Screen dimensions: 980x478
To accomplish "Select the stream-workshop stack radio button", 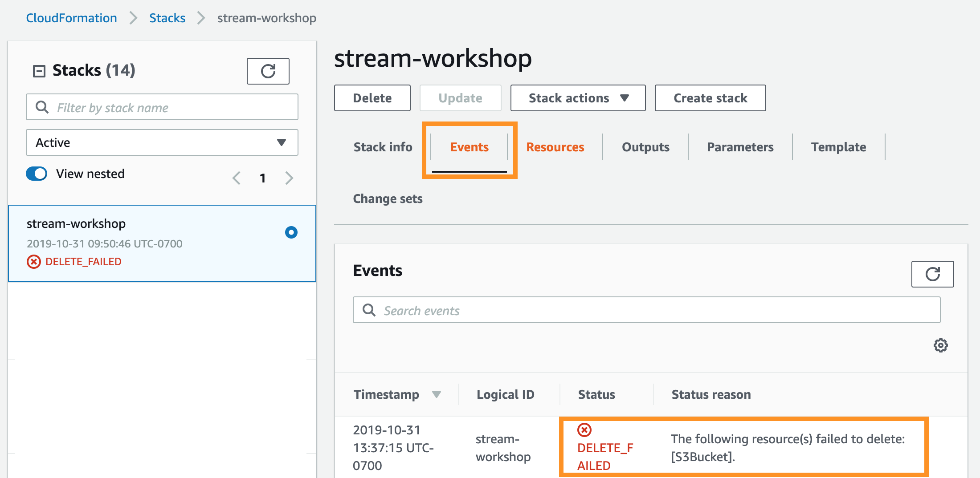I will coord(291,232).
